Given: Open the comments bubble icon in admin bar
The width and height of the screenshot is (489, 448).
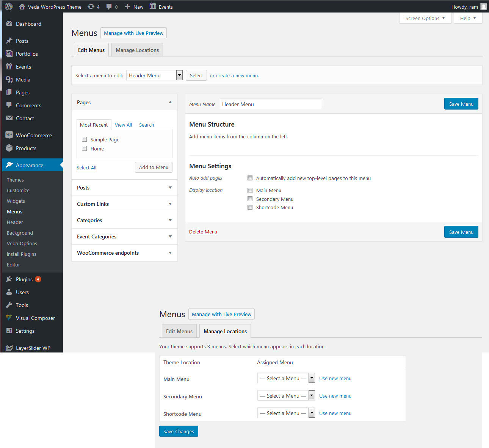Looking at the screenshot, I should pos(109,7).
